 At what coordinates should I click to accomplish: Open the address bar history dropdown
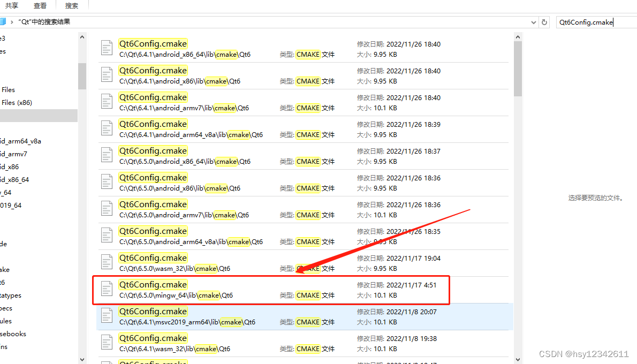[x=533, y=22]
